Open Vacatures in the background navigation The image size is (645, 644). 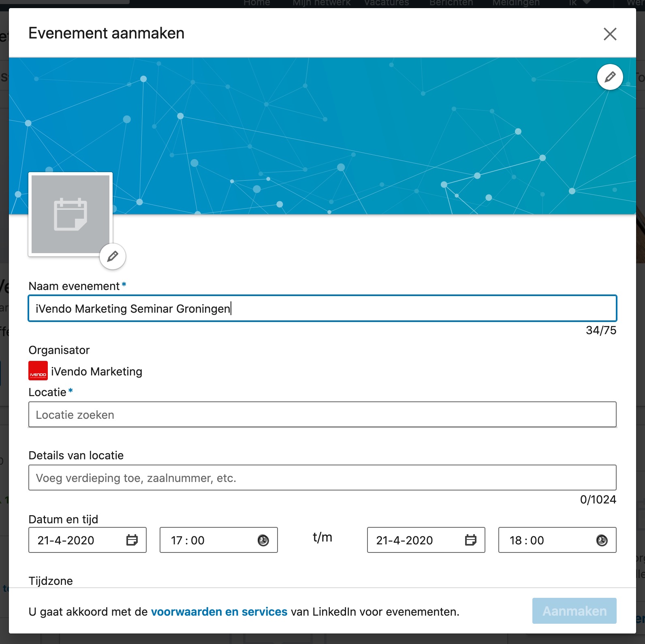pyautogui.click(x=387, y=3)
